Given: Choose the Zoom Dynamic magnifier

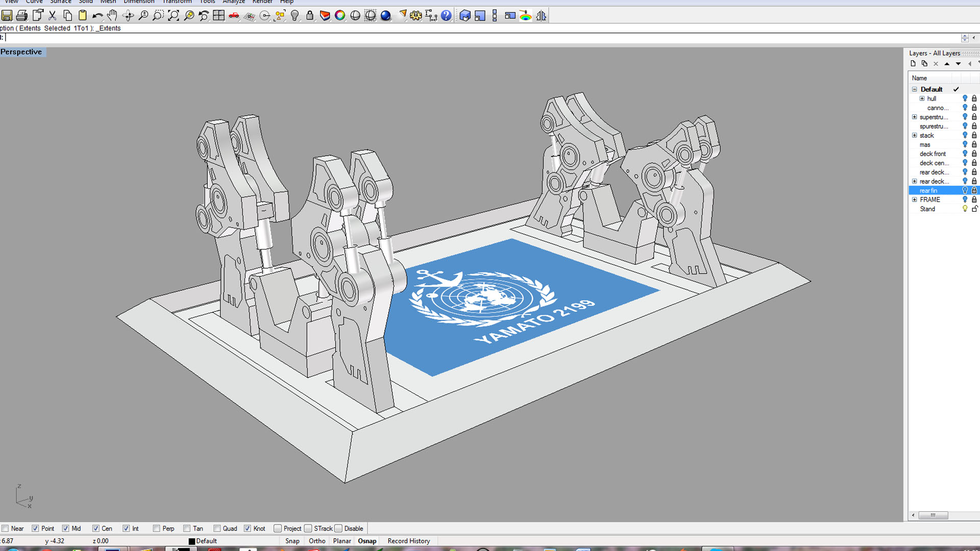Looking at the screenshot, I should coord(143,16).
